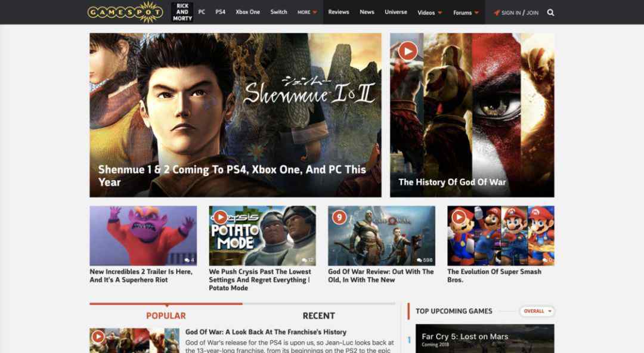Switch to the RECENT tab
The width and height of the screenshot is (644, 353).
[x=318, y=315]
